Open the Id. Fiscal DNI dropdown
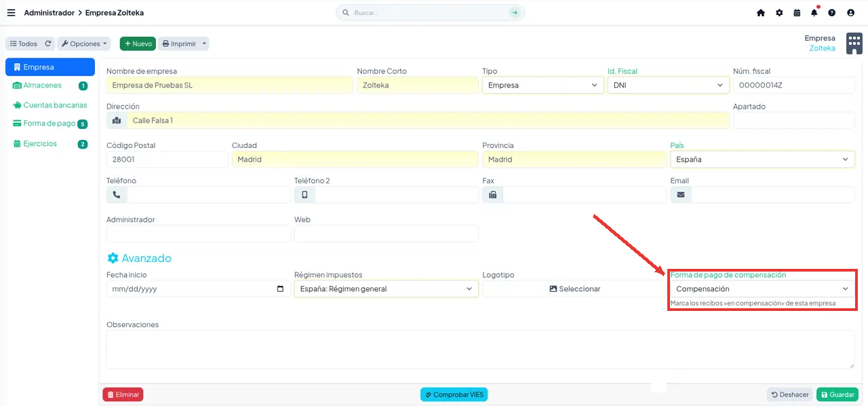The width and height of the screenshot is (868, 406). [x=668, y=85]
